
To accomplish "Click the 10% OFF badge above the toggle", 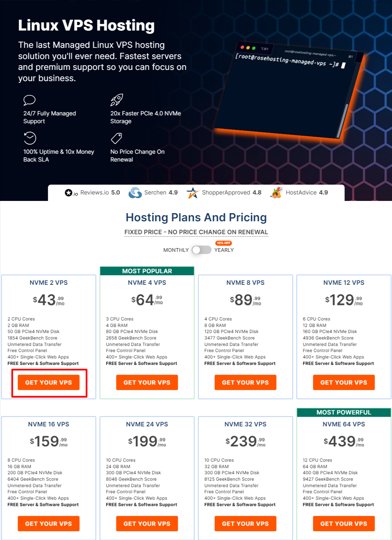I will pyautogui.click(x=224, y=243).
